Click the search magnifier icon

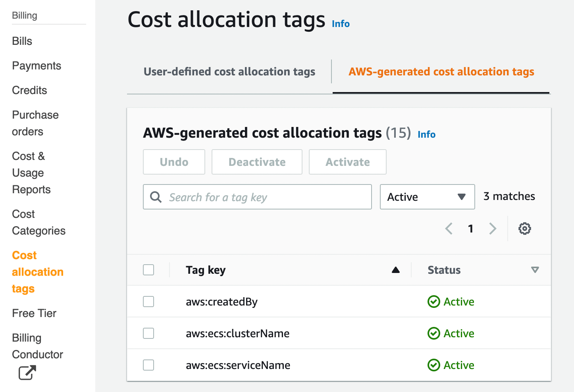coord(156,197)
